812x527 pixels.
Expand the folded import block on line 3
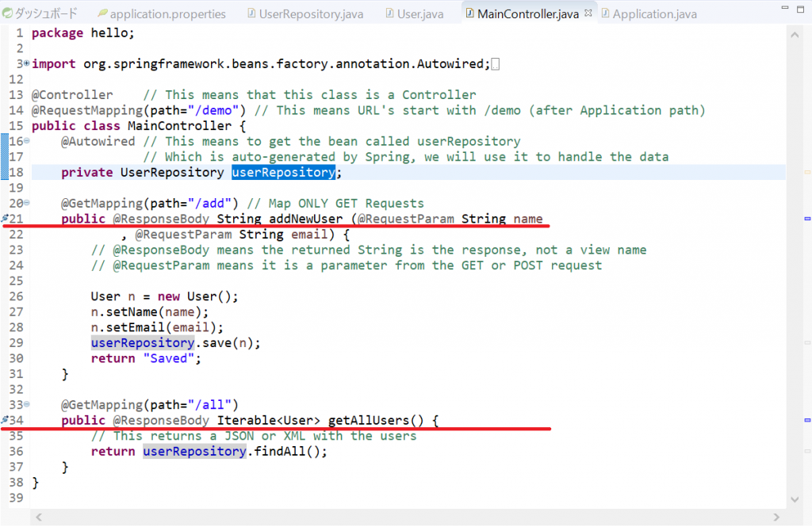(27, 63)
